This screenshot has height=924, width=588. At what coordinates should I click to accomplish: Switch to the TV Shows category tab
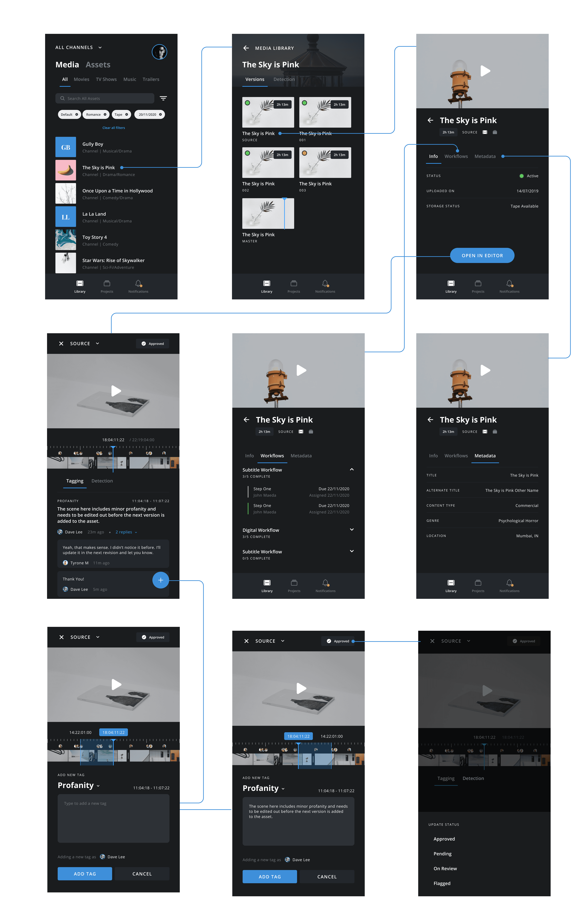point(106,79)
